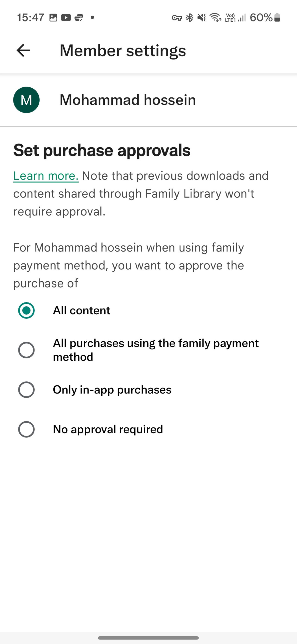Select the All content radio button
The height and width of the screenshot is (644, 297).
(26, 310)
